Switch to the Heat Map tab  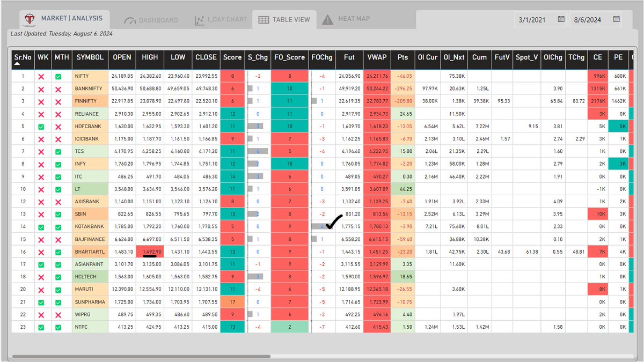[x=346, y=19]
